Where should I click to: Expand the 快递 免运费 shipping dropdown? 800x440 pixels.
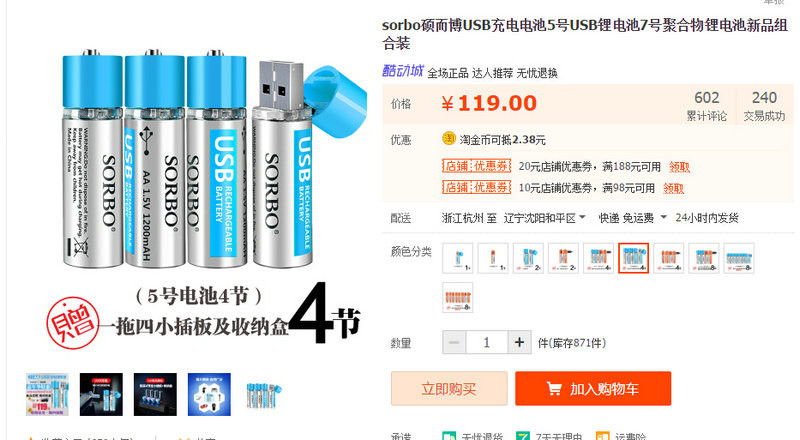pos(633,218)
